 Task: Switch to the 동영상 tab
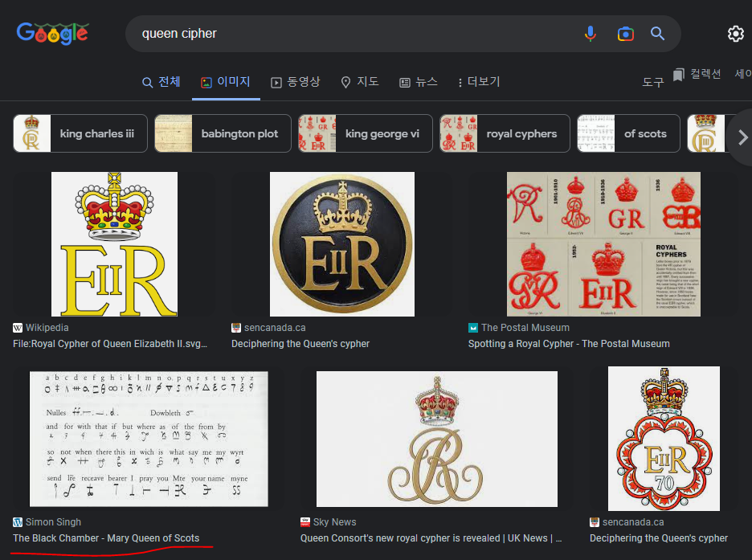(296, 82)
